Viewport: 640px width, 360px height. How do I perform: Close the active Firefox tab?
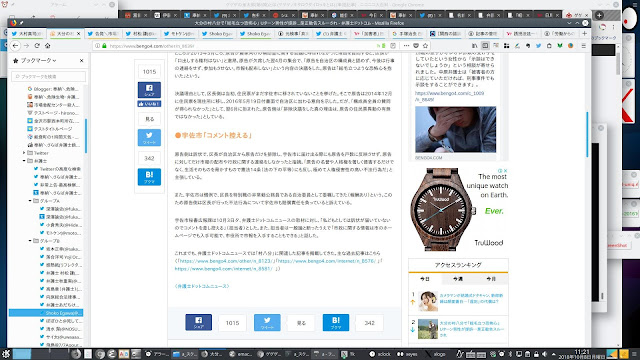click(x=78, y=33)
